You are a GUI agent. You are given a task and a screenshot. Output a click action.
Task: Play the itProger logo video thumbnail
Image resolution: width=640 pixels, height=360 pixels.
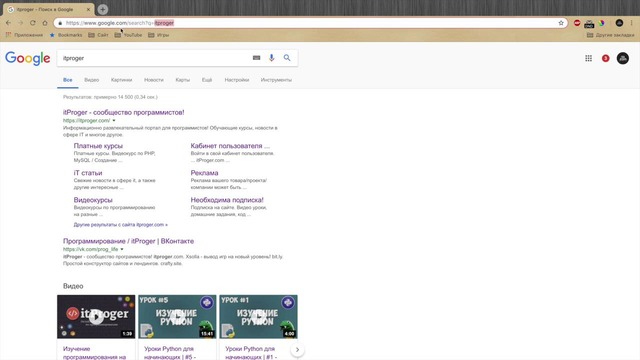(x=96, y=317)
